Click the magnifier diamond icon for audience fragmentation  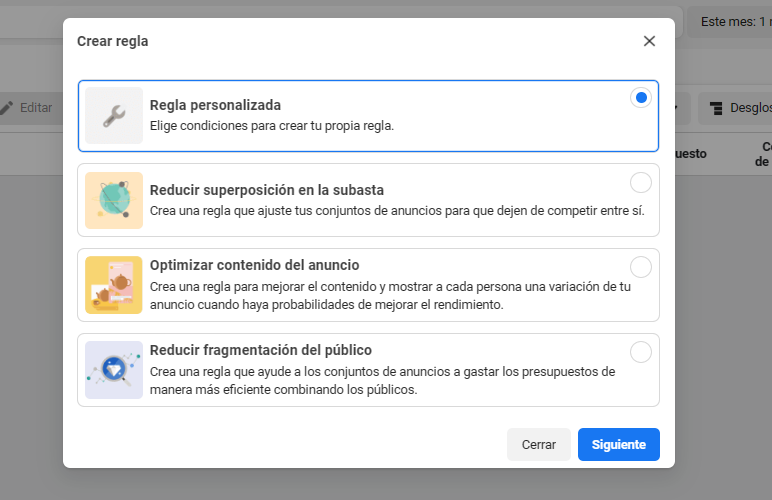pyautogui.click(x=114, y=370)
